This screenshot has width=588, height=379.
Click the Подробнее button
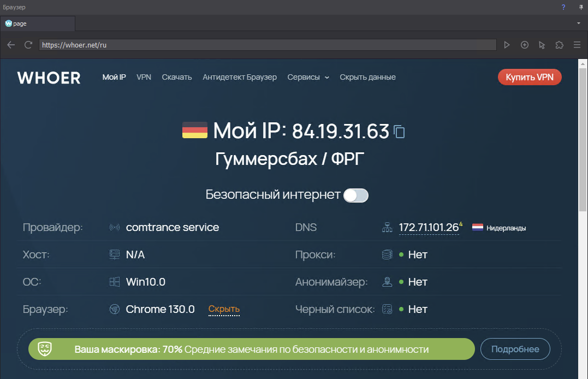point(515,349)
